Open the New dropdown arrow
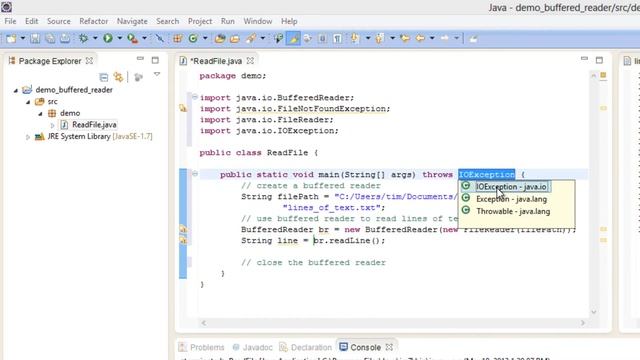 pyautogui.click(x=23, y=38)
